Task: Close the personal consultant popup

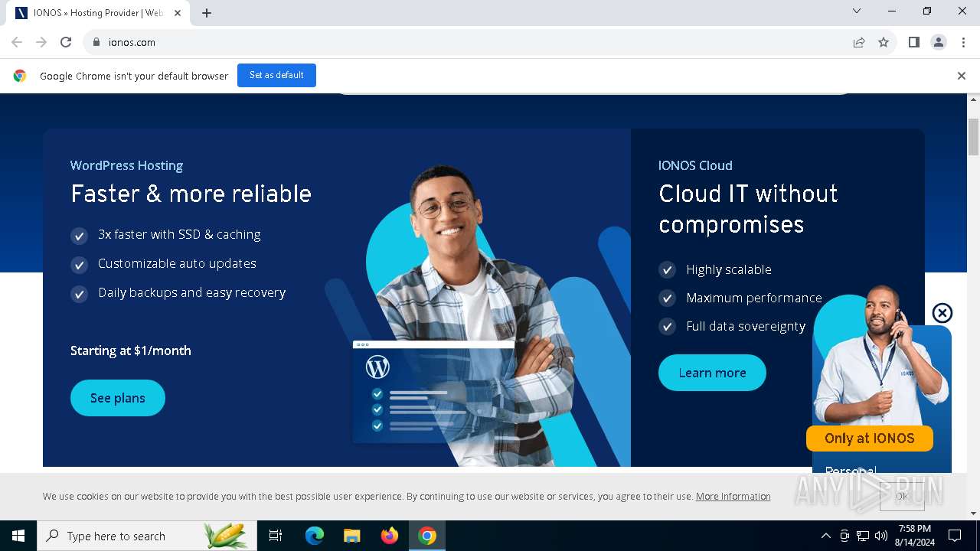Action: 942,313
